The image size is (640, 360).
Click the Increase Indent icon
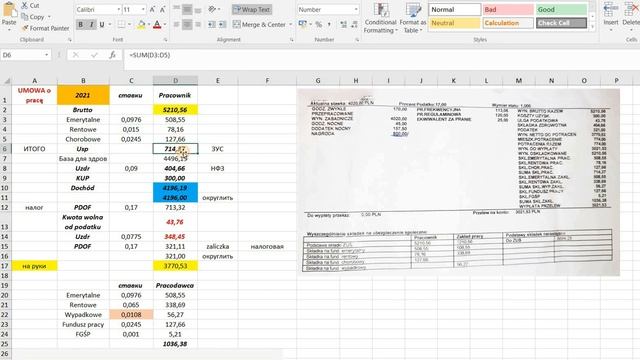coord(222,24)
